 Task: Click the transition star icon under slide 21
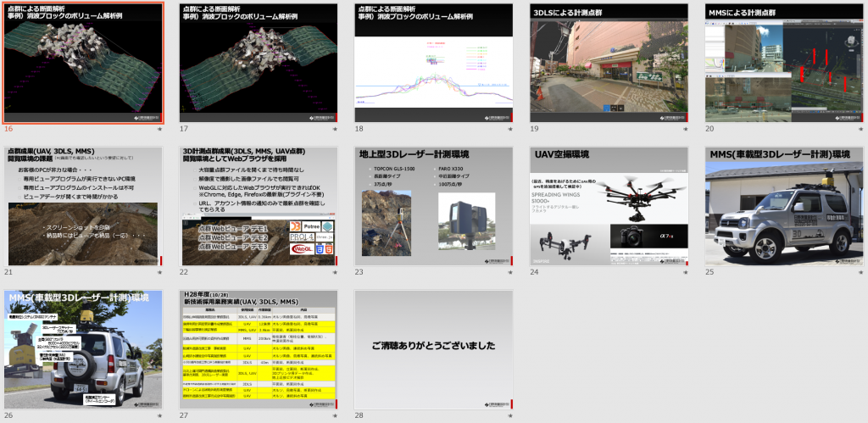pyautogui.click(x=159, y=273)
